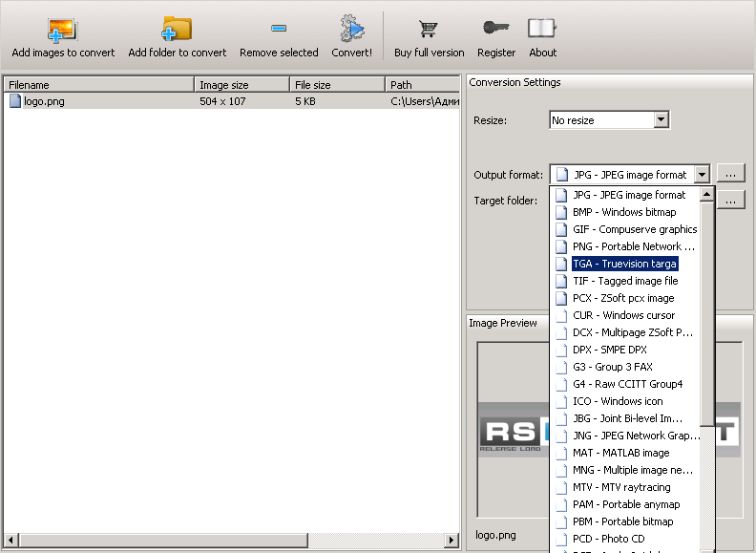
Task: Expand the Resize dropdown
Action: click(x=661, y=120)
